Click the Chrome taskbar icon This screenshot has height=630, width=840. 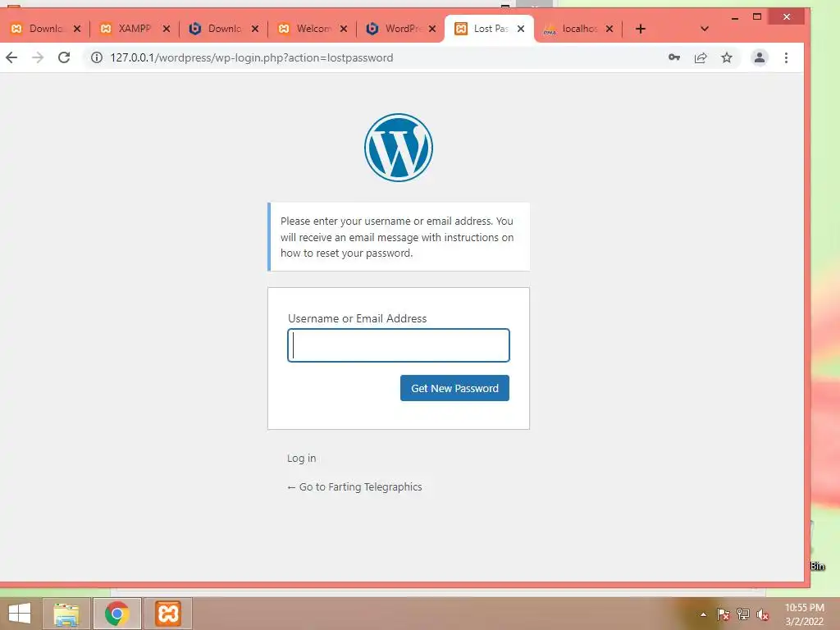click(x=117, y=614)
